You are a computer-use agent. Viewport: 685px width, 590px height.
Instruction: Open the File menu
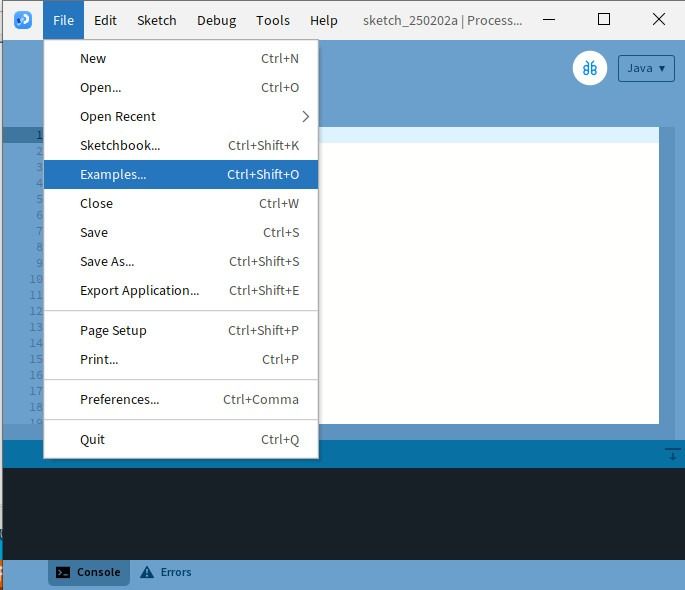coord(63,20)
